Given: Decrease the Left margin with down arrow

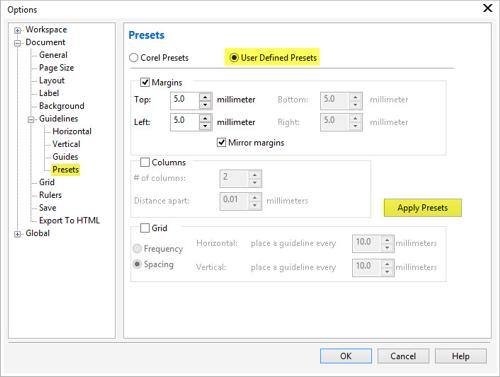Looking at the screenshot, I should 205,126.
